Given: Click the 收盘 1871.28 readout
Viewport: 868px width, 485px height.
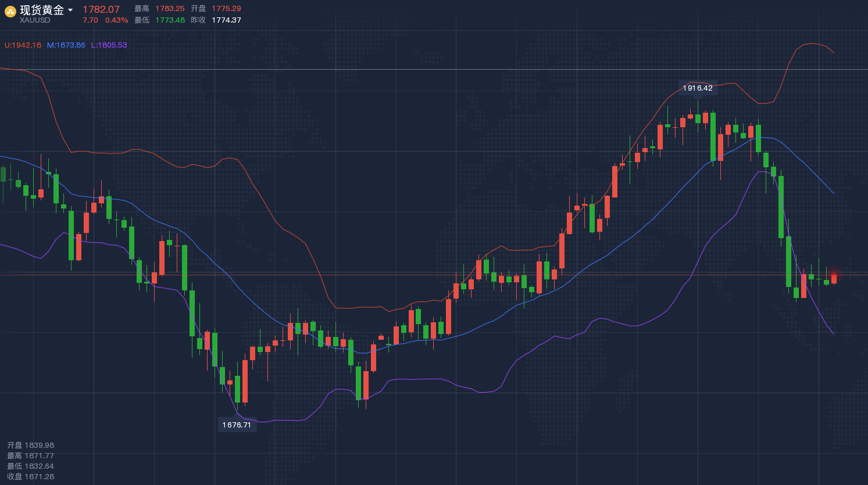Looking at the screenshot, I should [30, 477].
